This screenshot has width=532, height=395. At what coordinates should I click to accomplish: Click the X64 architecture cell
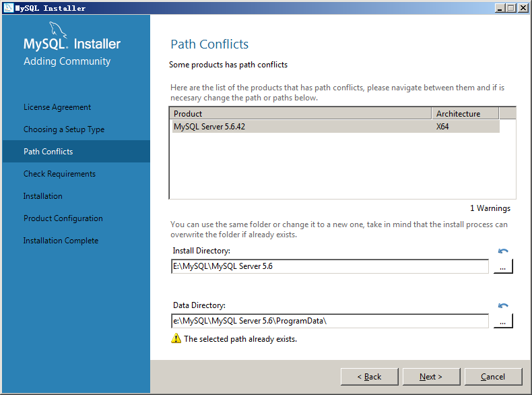coord(442,126)
